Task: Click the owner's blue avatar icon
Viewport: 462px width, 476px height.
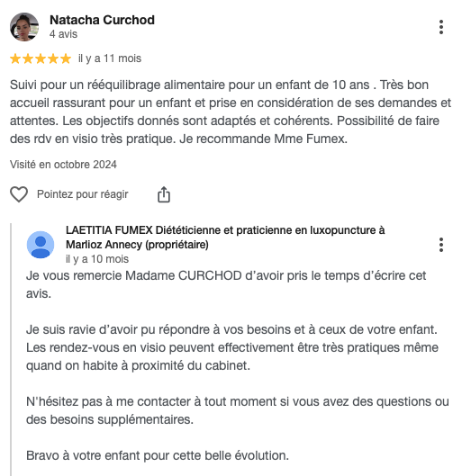Action: (41, 245)
